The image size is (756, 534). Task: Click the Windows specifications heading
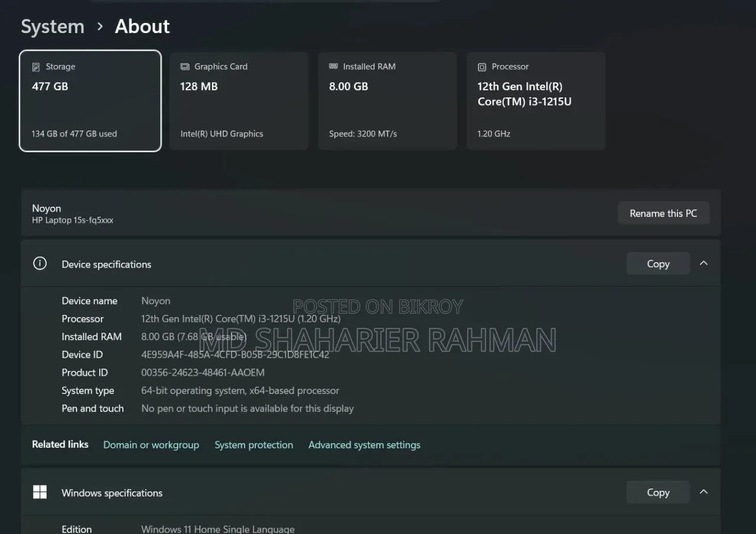112,493
